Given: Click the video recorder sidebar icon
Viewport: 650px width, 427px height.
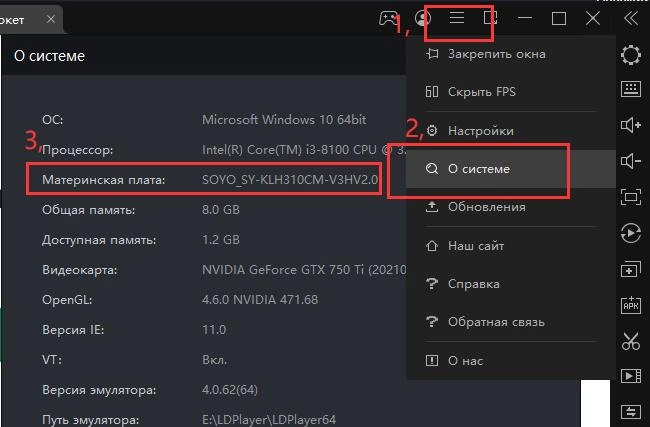Looking at the screenshot, I should 630,377.
